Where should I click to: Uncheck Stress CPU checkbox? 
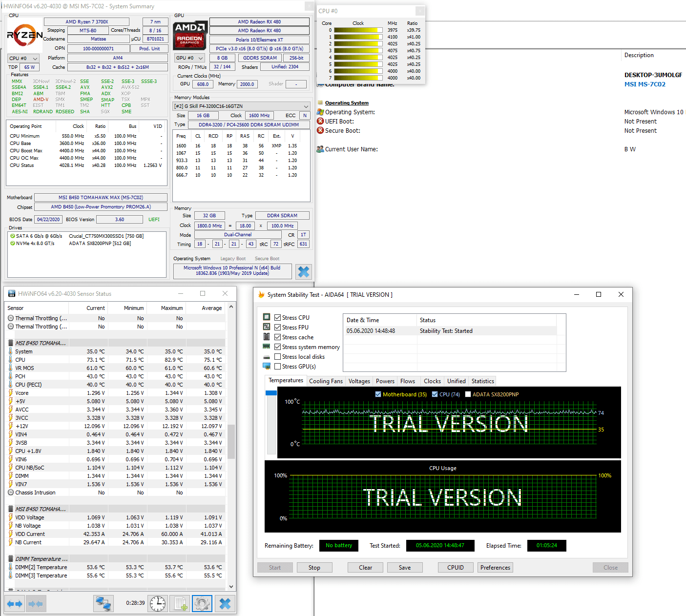pos(277,317)
